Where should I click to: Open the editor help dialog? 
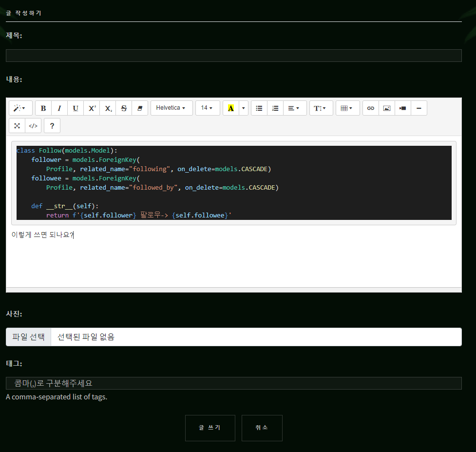(52, 126)
